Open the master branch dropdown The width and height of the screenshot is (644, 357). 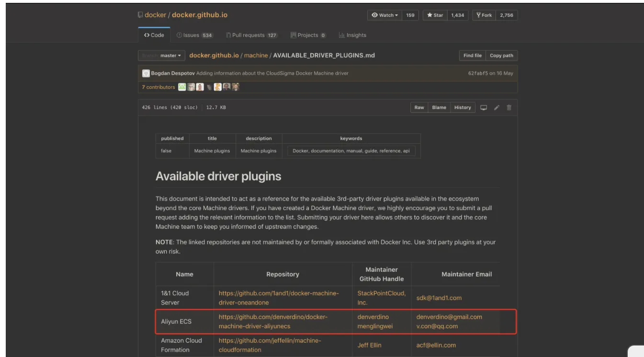tap(161, 56)
